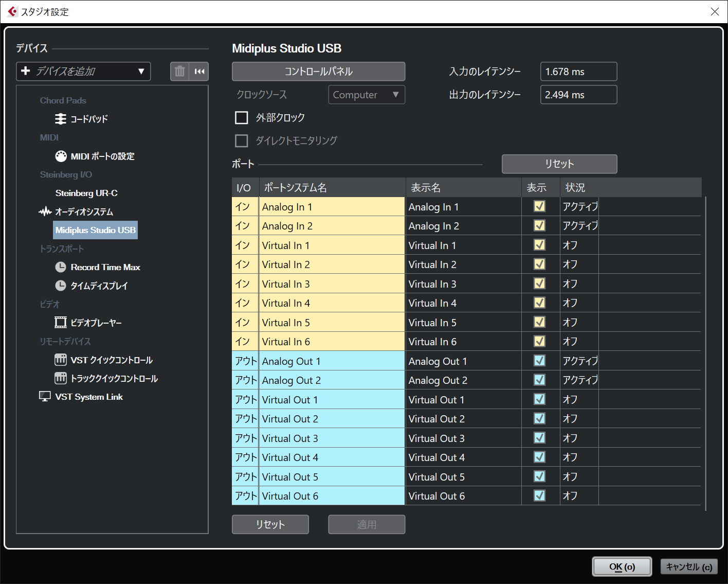Click the audio system waveform icon

(45, 211)
